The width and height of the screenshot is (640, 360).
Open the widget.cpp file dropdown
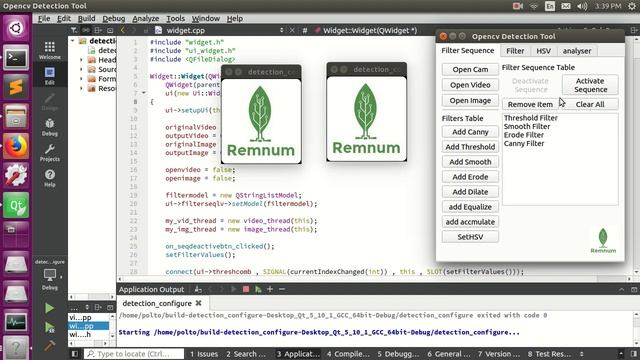point(281,30)
